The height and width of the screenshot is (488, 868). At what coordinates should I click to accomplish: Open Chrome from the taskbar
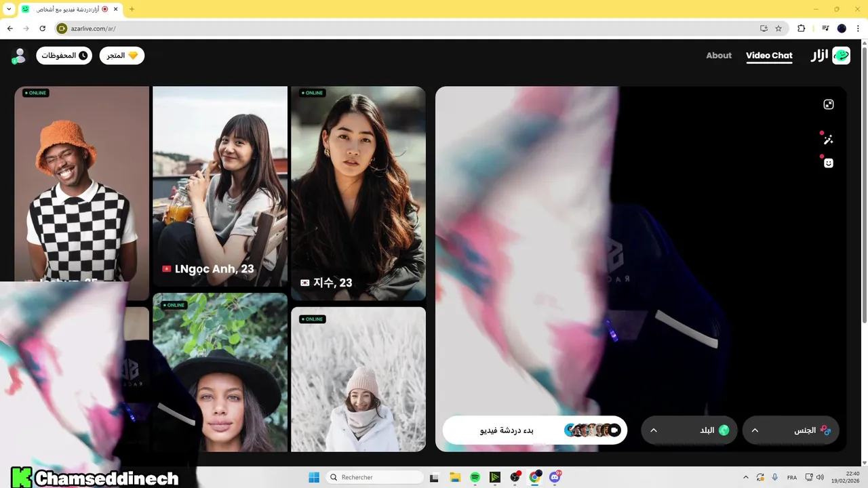point(535,477)
